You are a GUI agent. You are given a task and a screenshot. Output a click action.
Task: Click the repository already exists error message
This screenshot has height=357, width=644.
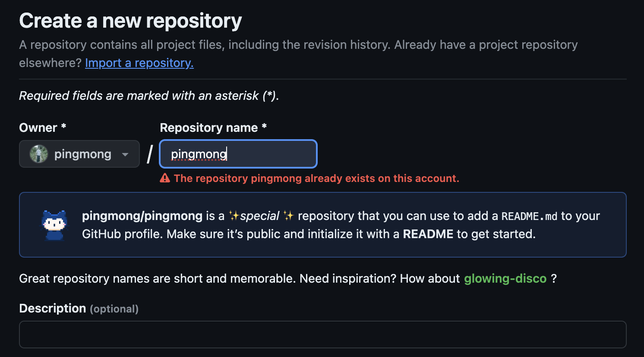(316, 178)
